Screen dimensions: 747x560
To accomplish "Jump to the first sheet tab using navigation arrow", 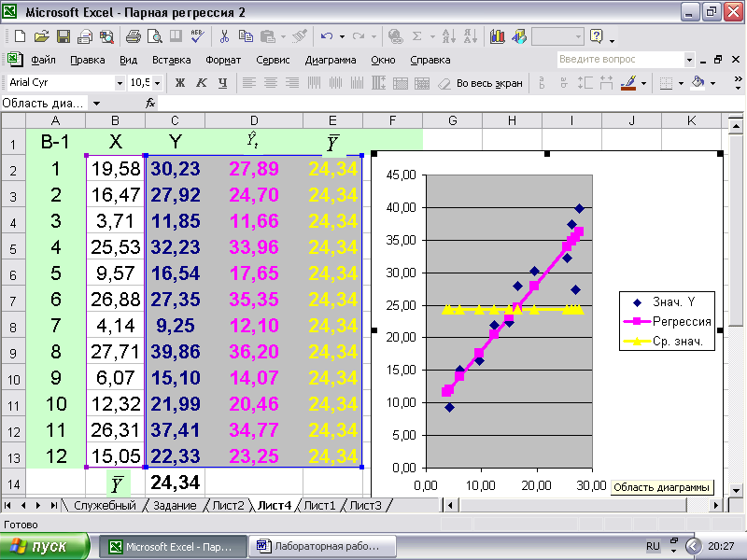I will [8, 505].
